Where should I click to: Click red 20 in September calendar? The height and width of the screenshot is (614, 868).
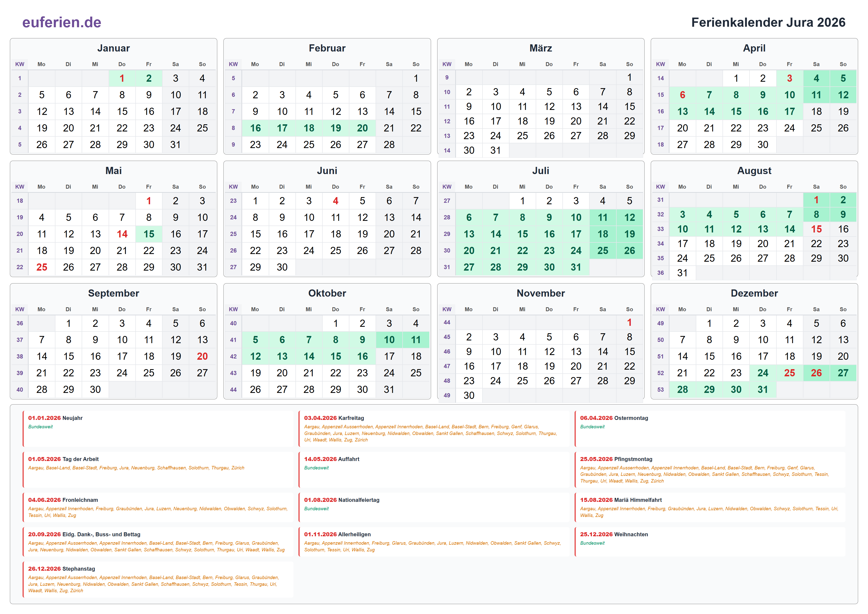click(x=202, y=356)
